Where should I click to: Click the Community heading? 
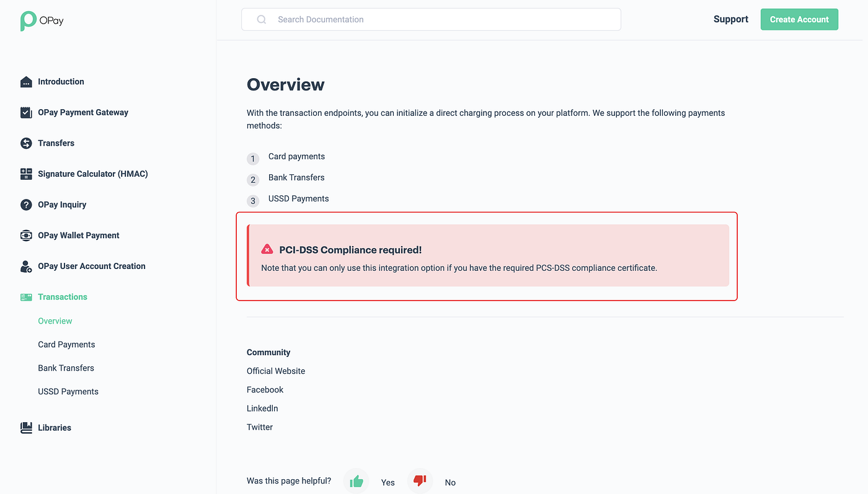click(268, 353)
